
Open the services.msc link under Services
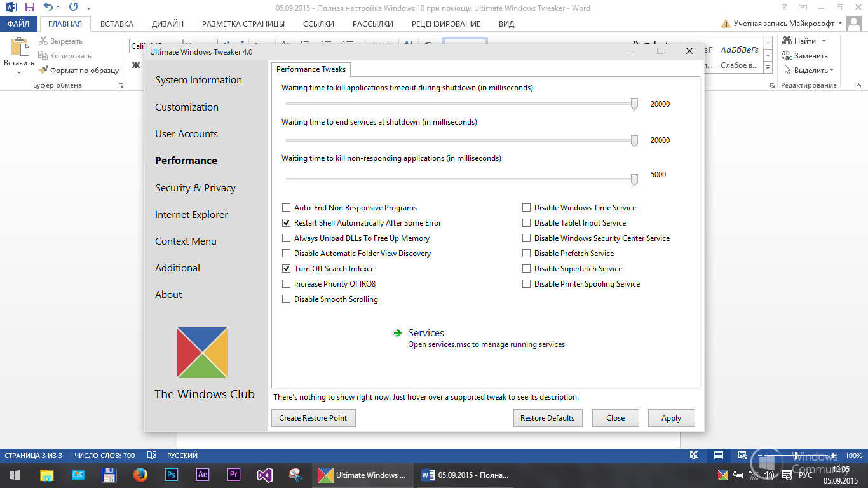pos(486,344)
